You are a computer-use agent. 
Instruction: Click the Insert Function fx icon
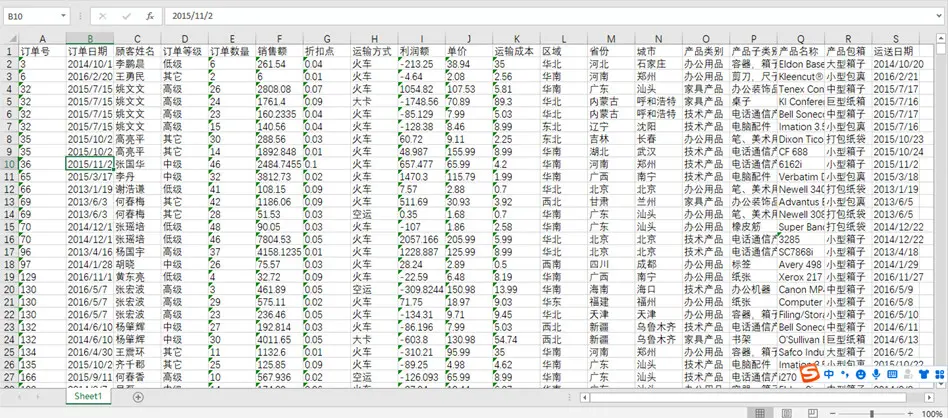(150, 16)
